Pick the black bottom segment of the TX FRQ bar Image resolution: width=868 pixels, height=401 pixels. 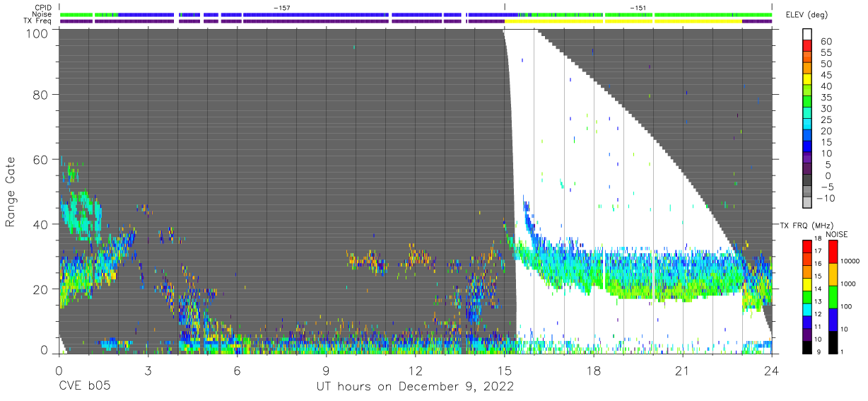click(807, 347)
